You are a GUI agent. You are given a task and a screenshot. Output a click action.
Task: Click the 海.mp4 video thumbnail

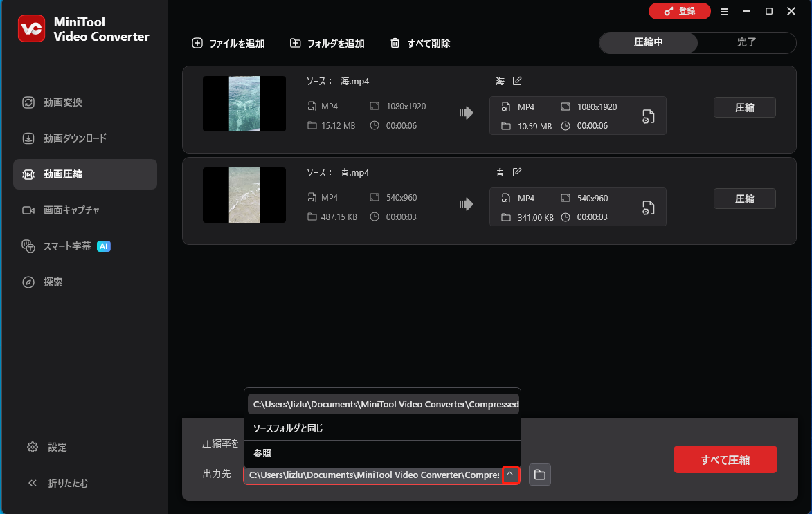point(244,103)
